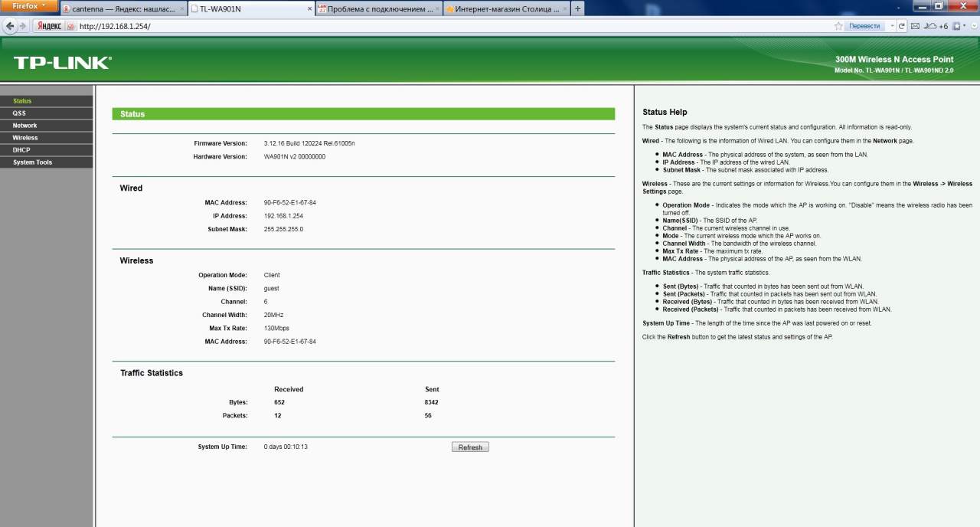The height and width of the screenshot is (527, 980).
Task: Select the TL-WA901N tab
Action: click(250, 8)
